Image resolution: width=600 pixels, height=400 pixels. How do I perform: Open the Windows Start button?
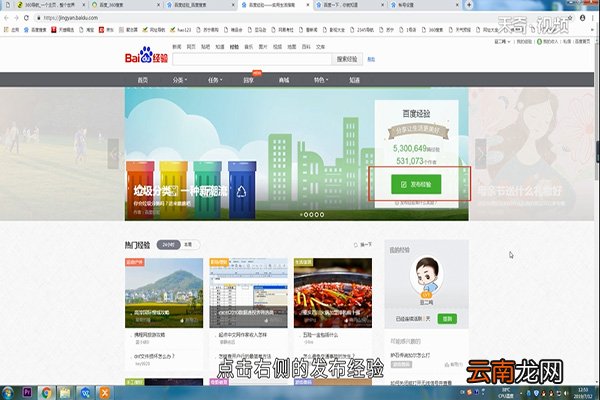click(x=7, y=393)
